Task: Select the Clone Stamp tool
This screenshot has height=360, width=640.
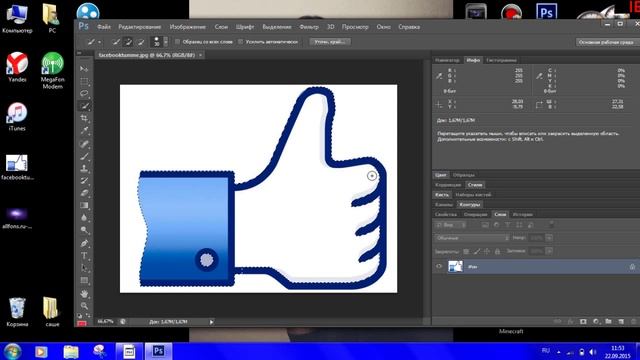Action: pyautogui.click(x=84, y=168)
